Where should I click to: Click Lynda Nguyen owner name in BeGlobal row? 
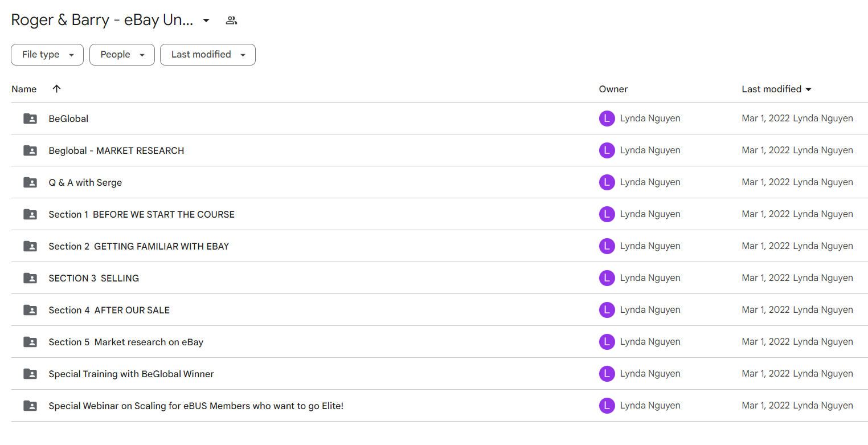click(650, 119)
